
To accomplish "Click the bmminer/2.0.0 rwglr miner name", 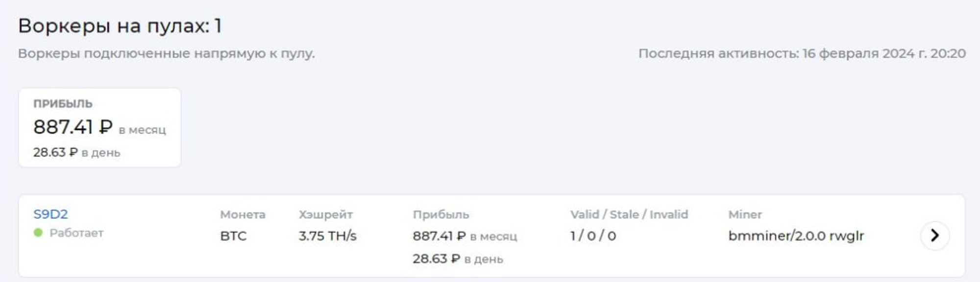I will point(796,236).
